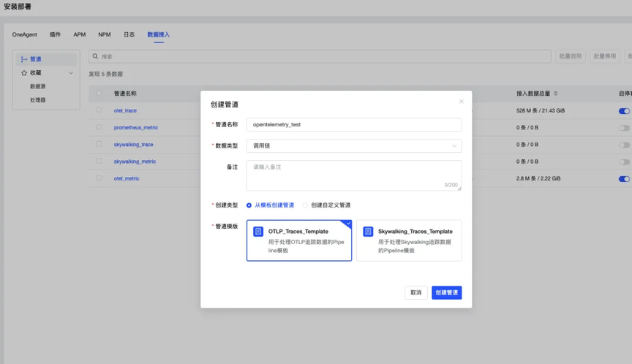This screenshot has width=632, height=364.
Task: Click the 管道 pipeline icon in sidebar
Action: [x=24, y=59]
